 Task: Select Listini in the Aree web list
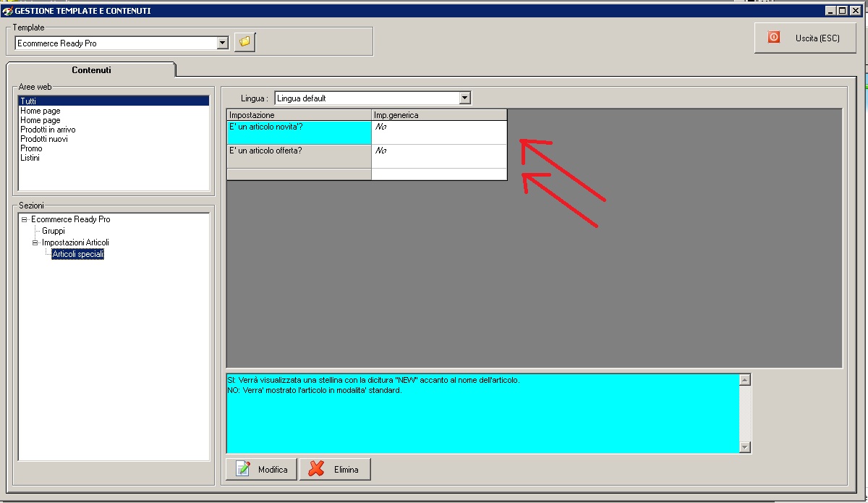[x=114, y=158]
